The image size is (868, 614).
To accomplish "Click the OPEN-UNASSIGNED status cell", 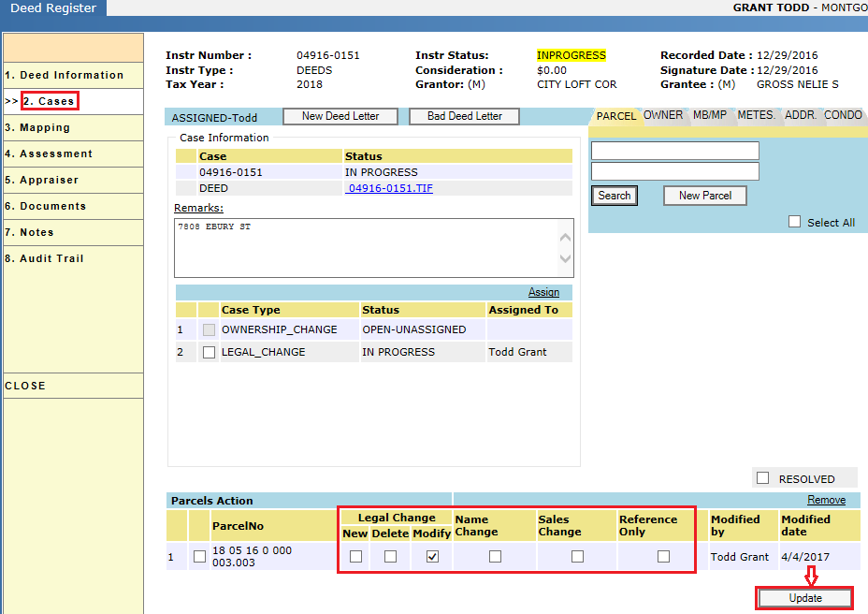I will coord(423,329).
